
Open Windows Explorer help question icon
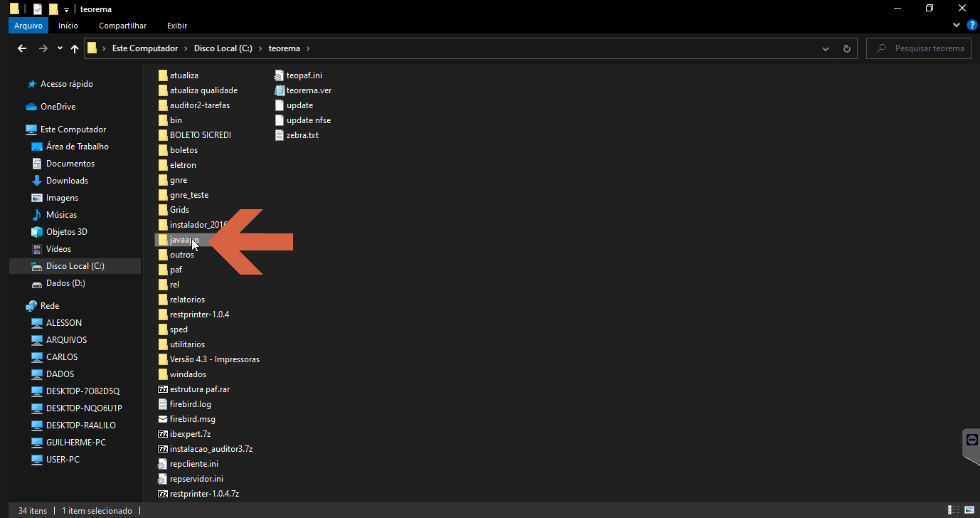(x=972, y=25)
